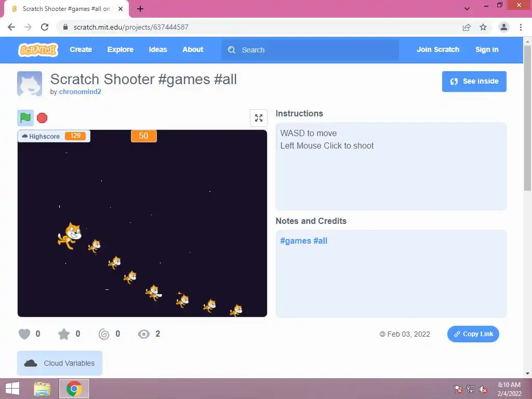Stop the project with the red stop icon
Screen dimensions: 532x399
42,118
